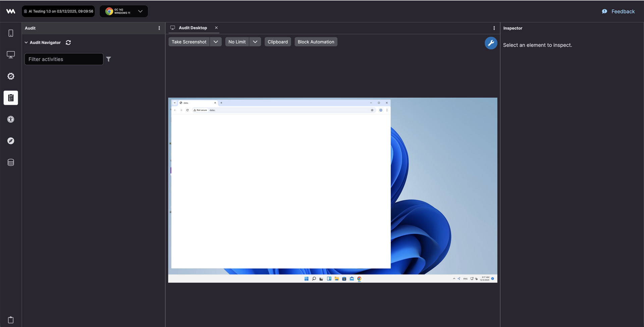Click the Not secure badge in address bar
This screenshot has height=327, width=644.
coord(201,110)
